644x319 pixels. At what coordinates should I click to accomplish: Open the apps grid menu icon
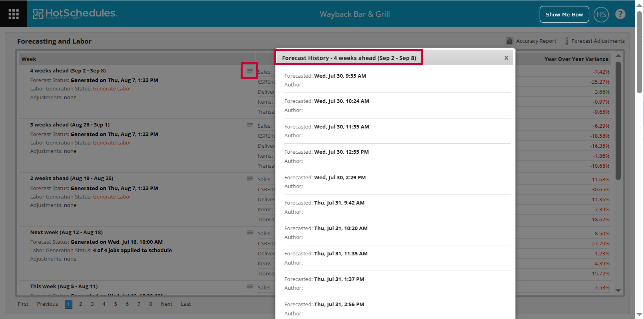(x=14, y=14)
